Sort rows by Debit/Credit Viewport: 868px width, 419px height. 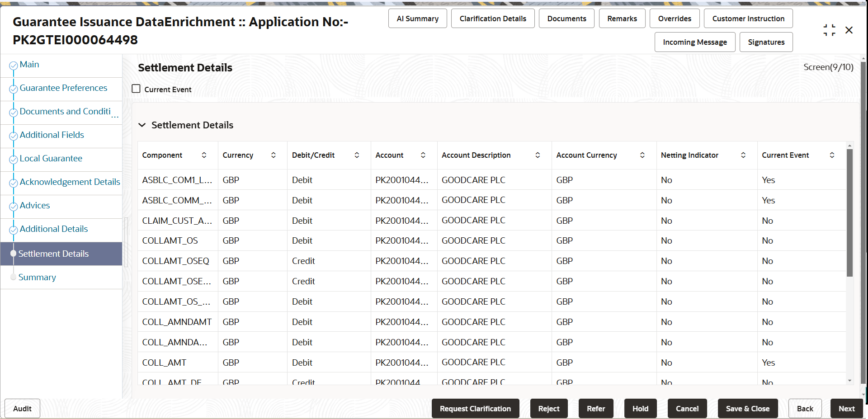coord(357,155)
